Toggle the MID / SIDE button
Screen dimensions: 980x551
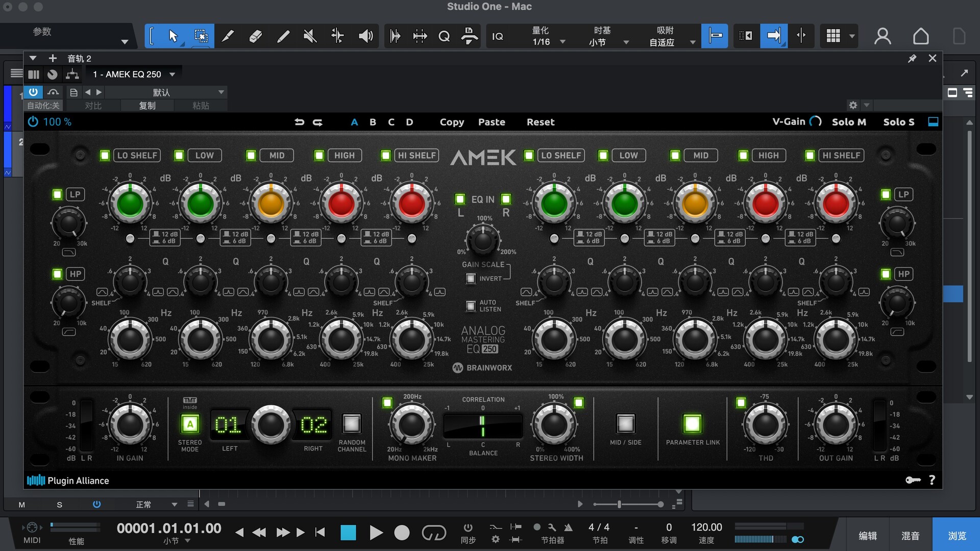625,423
